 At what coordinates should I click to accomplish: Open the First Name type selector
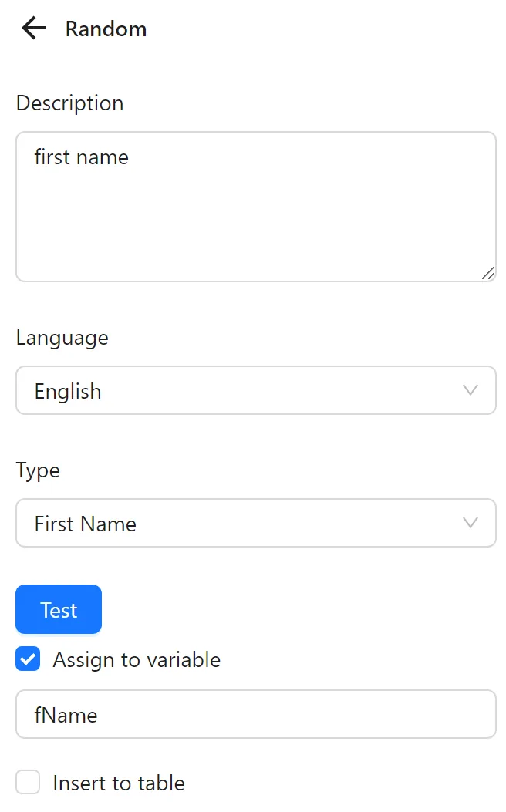click(255, 523)
